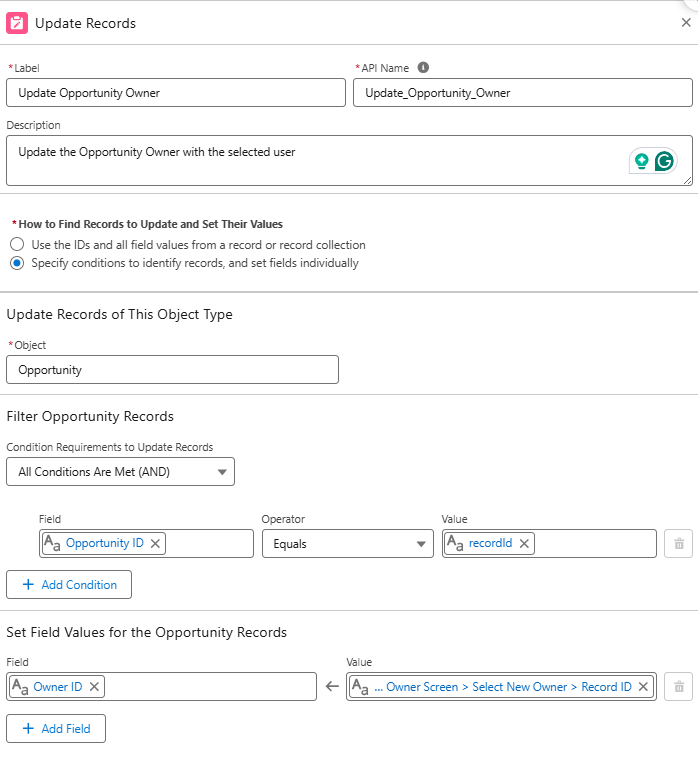Click the Owner ID pill text
This screenshot has height=782, width=698.
point(58,687)
